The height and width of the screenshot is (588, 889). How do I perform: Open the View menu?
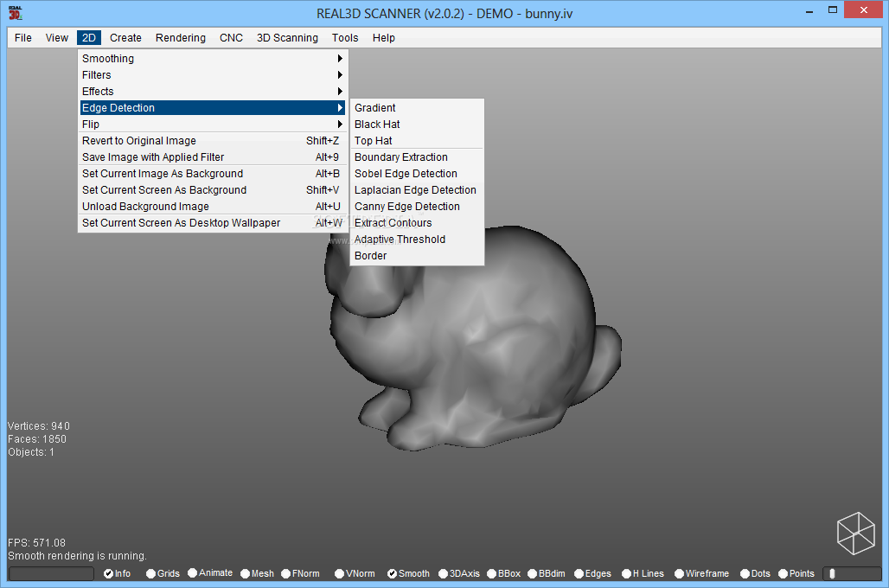pos(57,37)
